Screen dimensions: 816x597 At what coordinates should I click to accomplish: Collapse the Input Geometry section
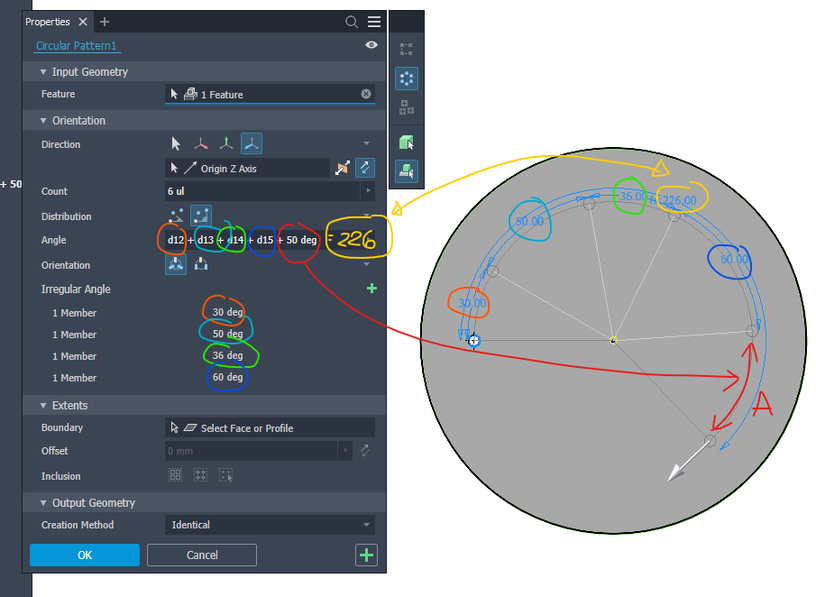(43, 72)
